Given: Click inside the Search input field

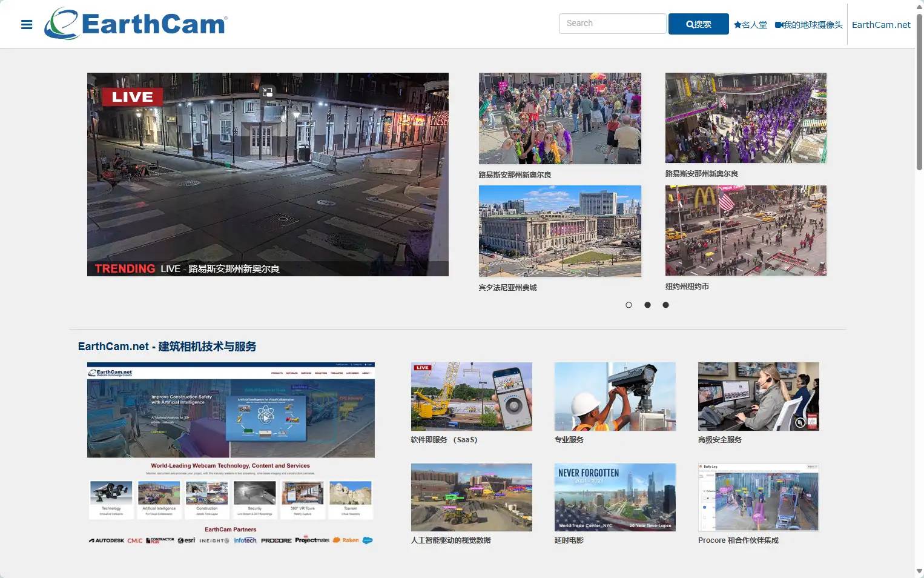Looking at the screenshot, I should pos(612,23).
